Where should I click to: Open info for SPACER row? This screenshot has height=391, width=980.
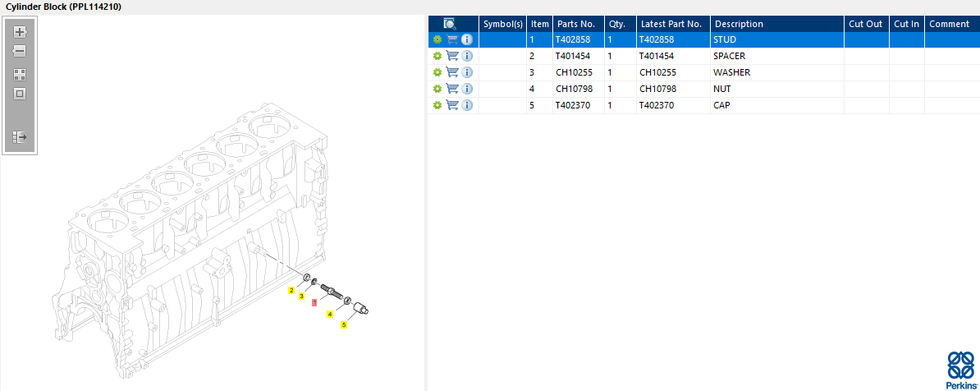[467, 56]
